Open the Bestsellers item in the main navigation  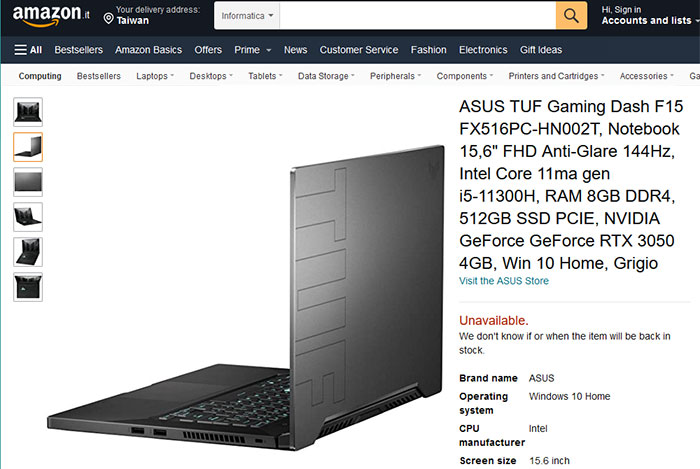coord(79,50)
